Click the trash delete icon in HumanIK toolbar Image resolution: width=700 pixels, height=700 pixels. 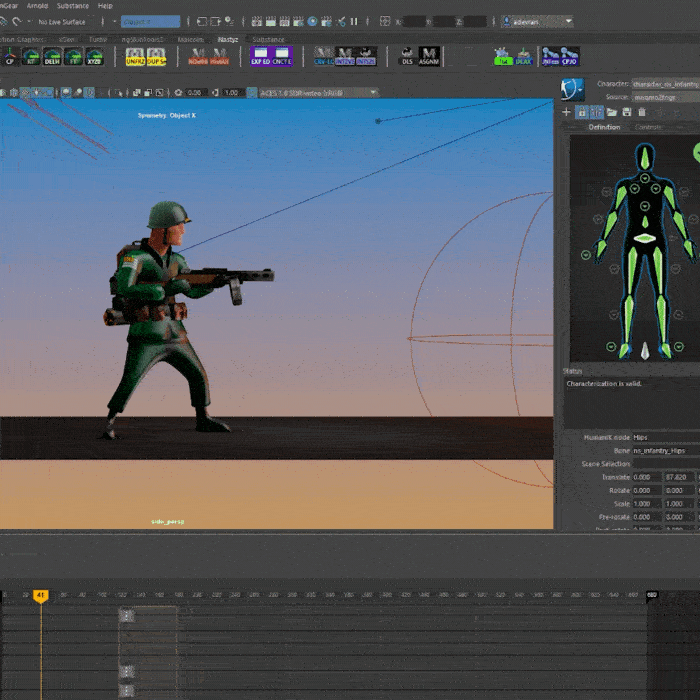click(642, 112)
